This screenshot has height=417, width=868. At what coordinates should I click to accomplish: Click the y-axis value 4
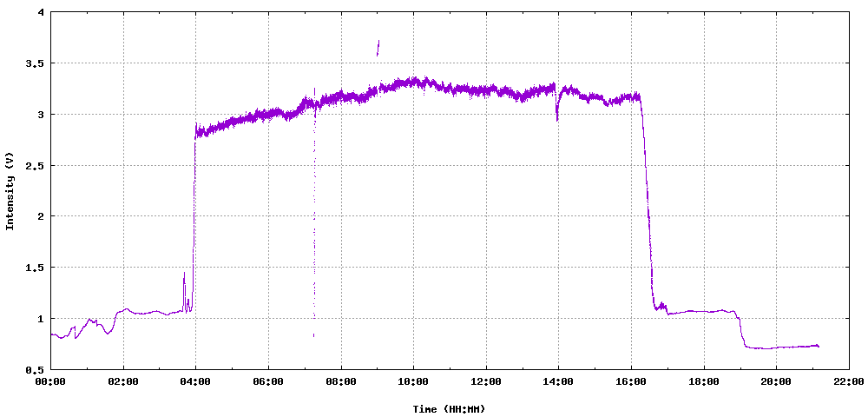(x=40, y=12)
